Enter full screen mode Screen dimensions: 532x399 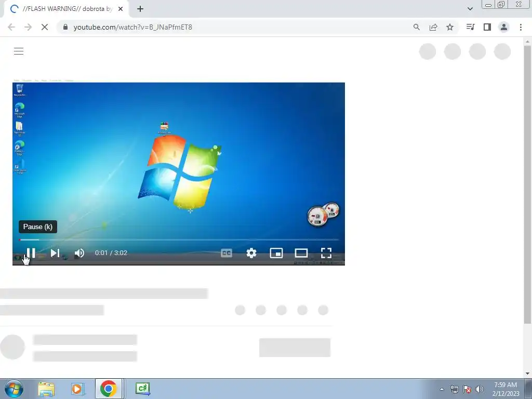pos(326,253)
